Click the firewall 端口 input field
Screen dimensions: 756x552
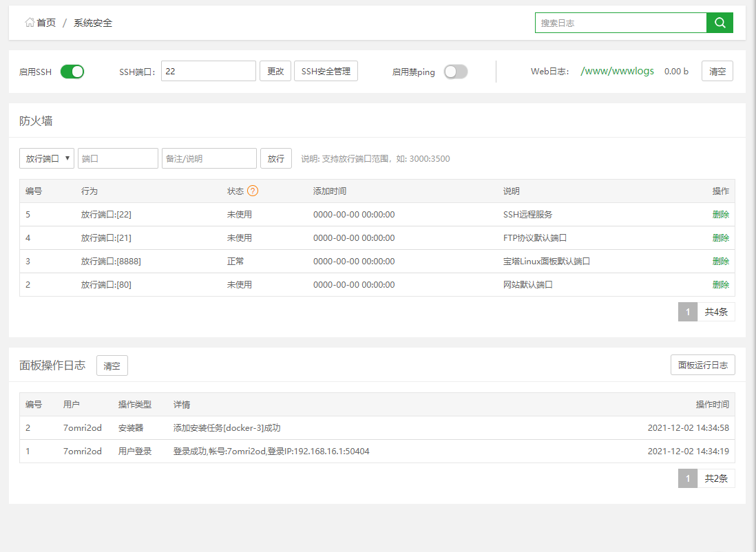pos(118,158)
